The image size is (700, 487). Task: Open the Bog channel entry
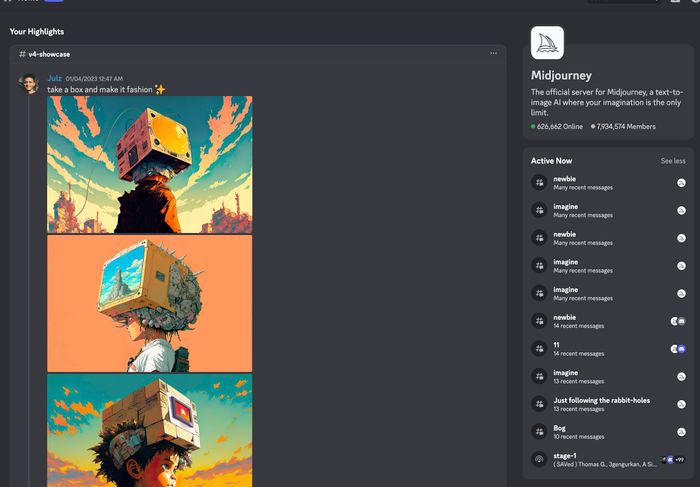608,432
